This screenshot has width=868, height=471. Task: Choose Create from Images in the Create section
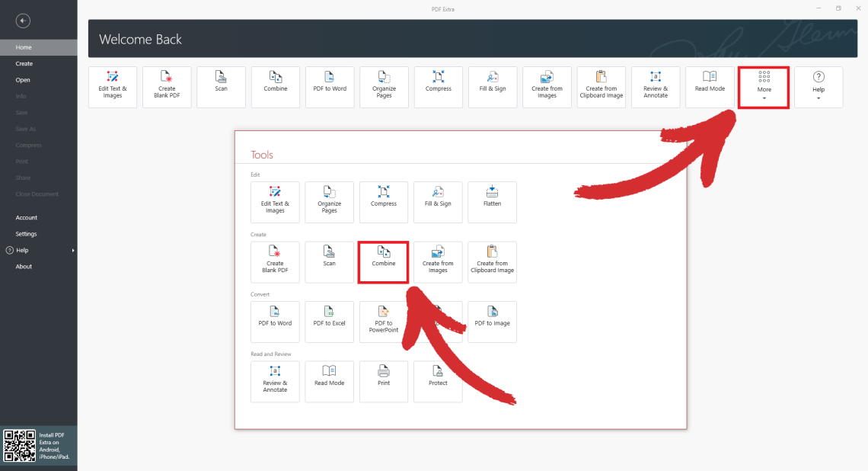(x=438, y=261)
